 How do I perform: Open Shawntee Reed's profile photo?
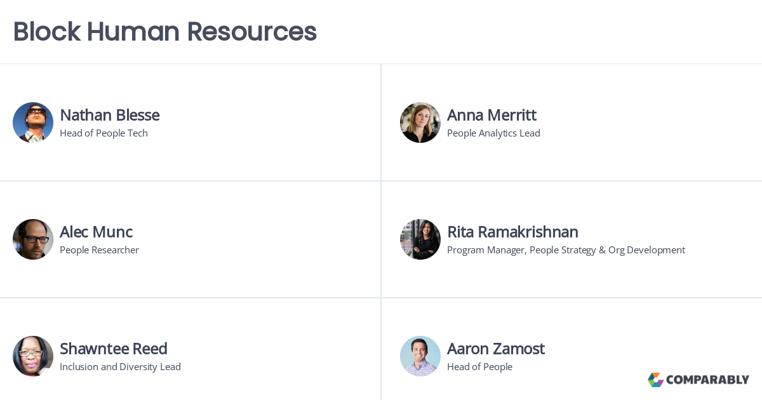[33, 356]
